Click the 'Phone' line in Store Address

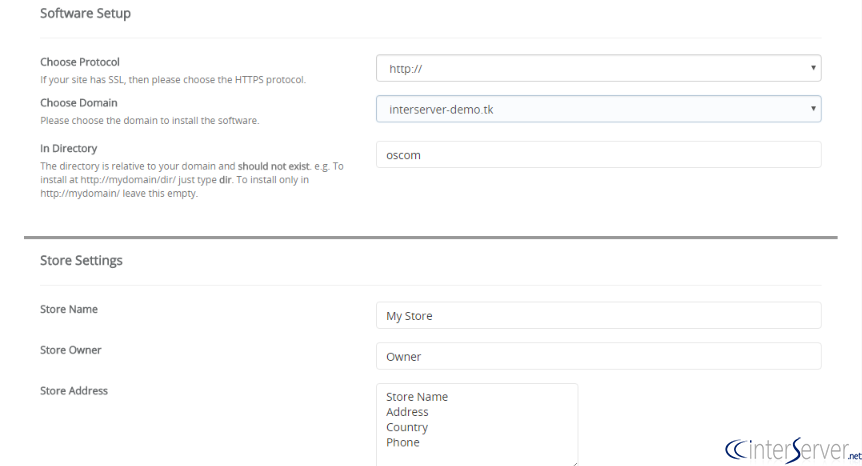[x=402, y=442]
